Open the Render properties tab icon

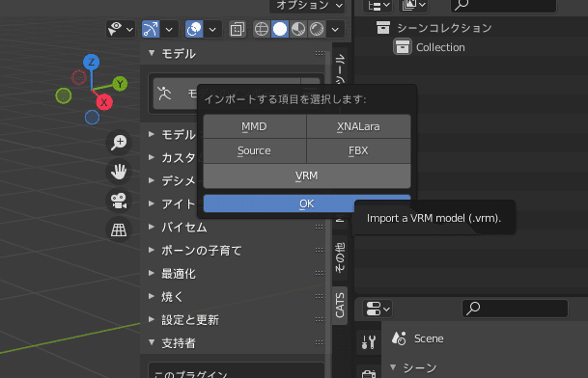369,373
